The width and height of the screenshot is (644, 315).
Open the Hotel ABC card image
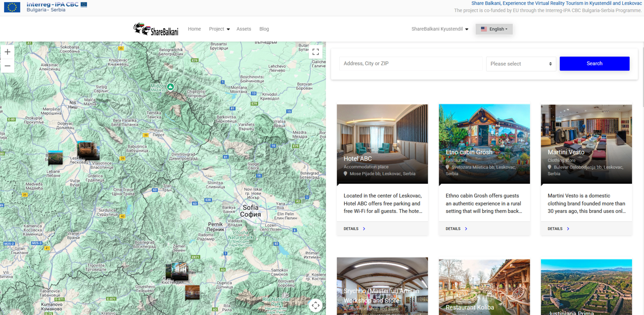pos(382,144)
